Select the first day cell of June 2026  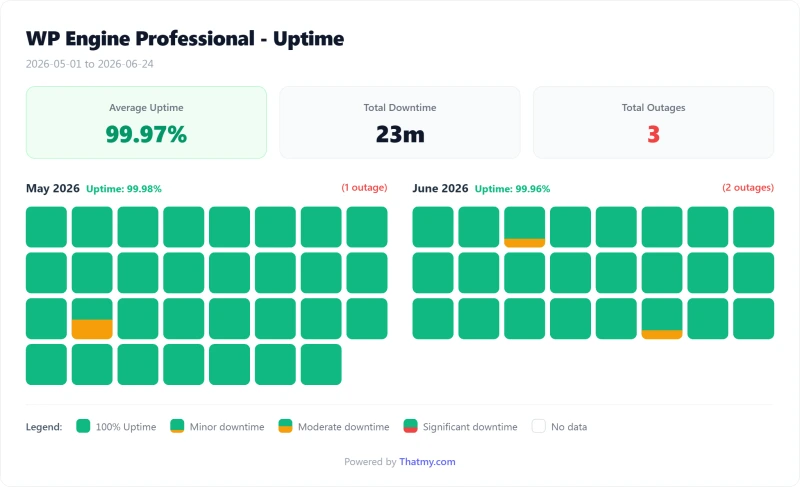[x=433, y=227]
